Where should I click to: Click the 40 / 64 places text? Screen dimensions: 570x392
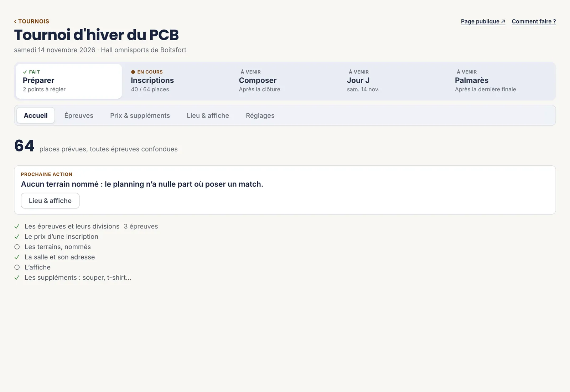point(150,89)
